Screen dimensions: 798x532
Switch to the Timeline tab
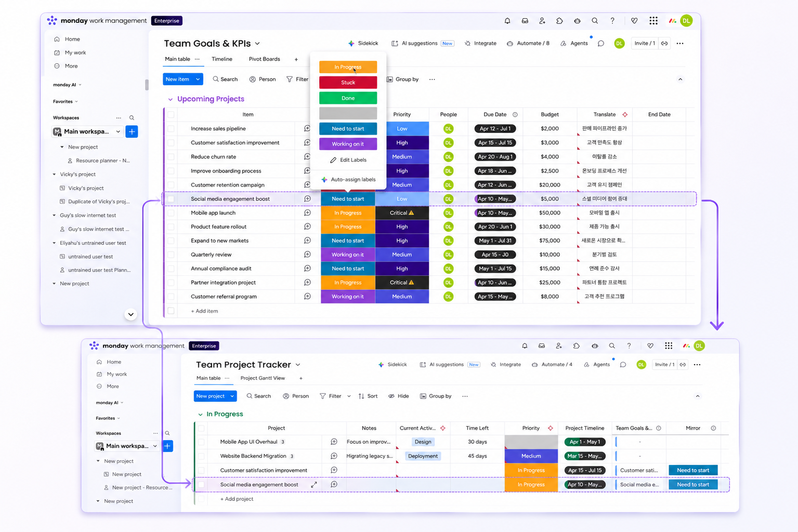click(222, 59)
